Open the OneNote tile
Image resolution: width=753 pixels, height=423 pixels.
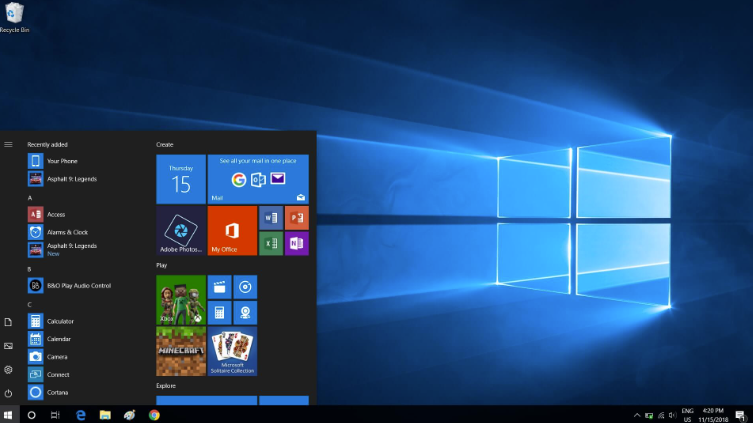(297, 243)
